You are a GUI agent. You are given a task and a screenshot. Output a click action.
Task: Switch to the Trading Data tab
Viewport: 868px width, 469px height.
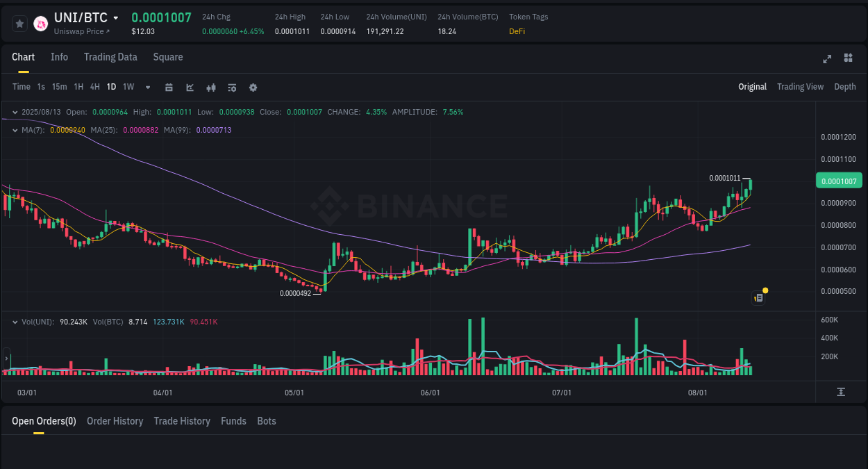coord(110,57)
